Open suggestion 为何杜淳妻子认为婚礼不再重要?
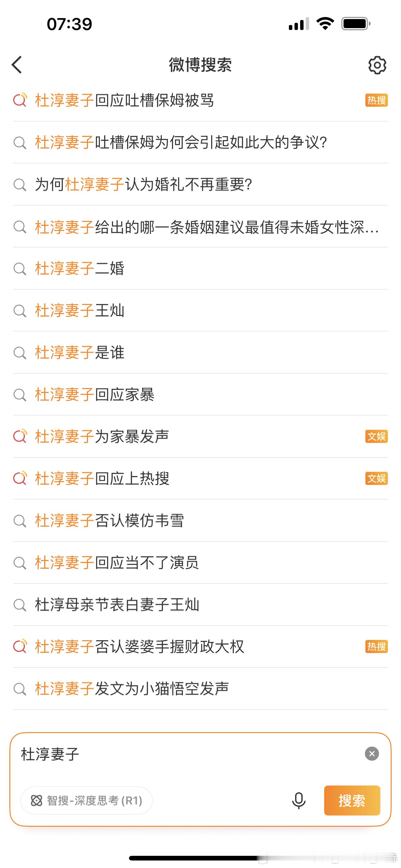The width and height of the screenshot is (401, 868). coord(200,184)
